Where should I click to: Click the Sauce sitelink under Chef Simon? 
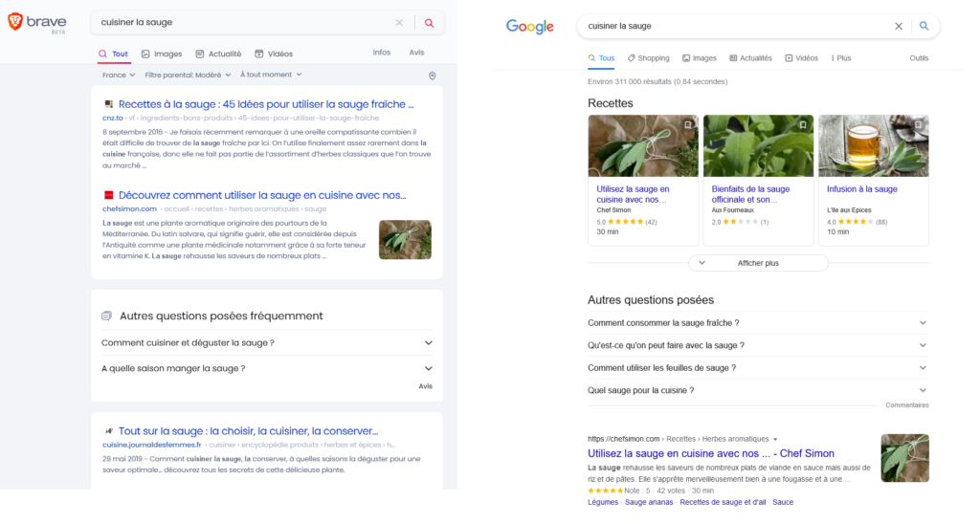(x=783, y=502)
